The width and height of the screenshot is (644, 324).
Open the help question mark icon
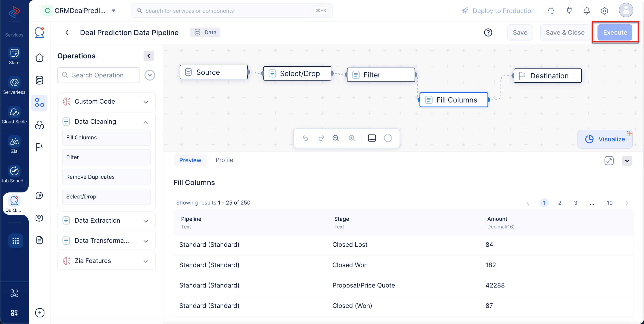tap(488, 32)
